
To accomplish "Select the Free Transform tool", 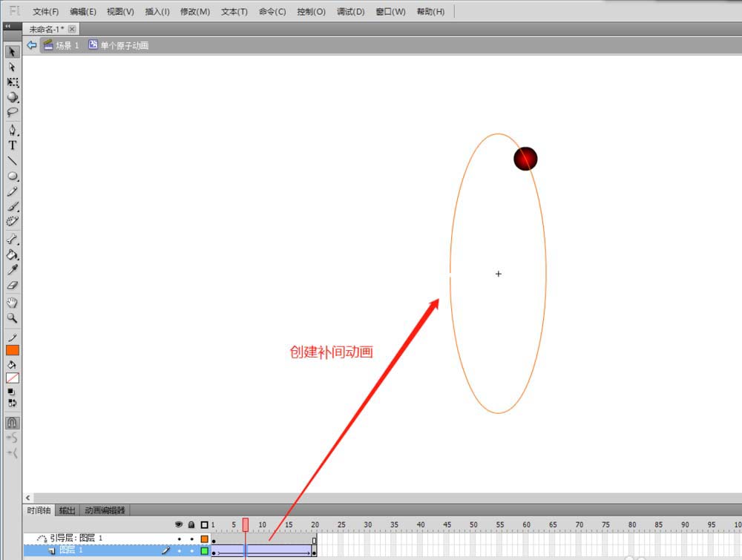I will coord(12,82).
